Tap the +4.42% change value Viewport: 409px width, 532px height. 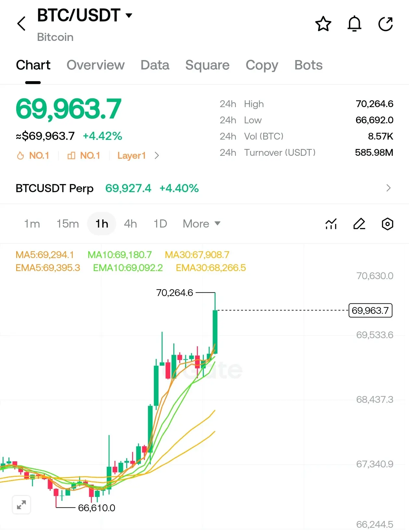pos(103,136)
